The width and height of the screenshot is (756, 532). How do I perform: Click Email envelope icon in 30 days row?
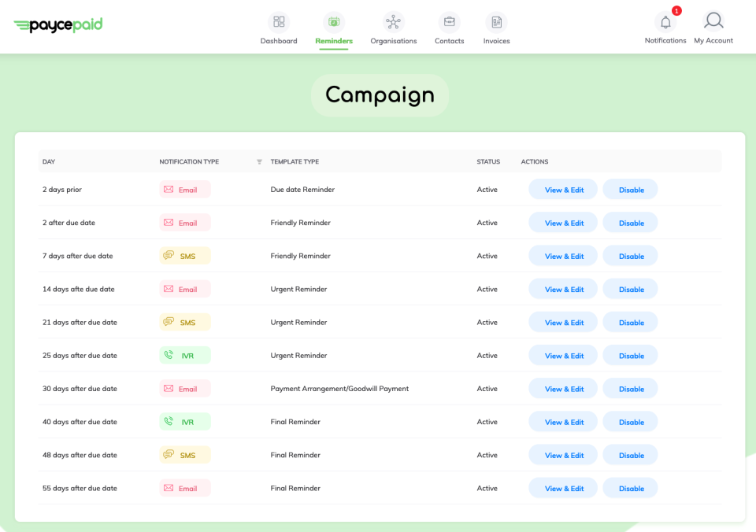[169, 389]
